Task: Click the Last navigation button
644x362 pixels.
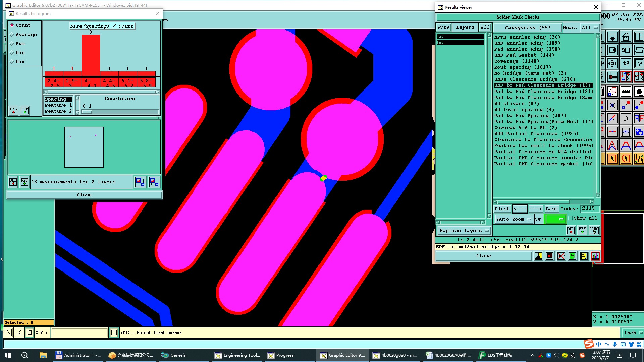Action: (551, 209)
